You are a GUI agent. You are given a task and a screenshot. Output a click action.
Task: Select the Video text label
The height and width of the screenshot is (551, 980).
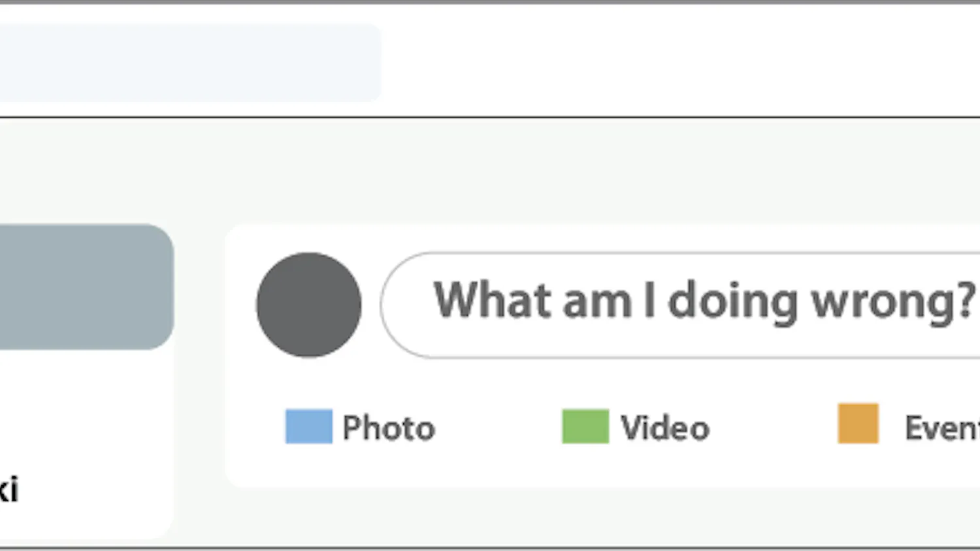click(x=665, y=428)
